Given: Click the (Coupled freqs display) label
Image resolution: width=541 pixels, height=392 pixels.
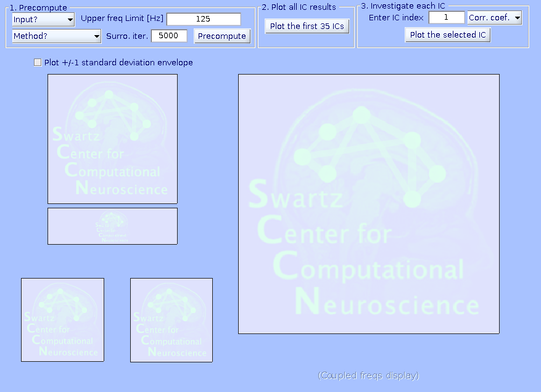Looking at the screenshot, I should click(x=368, y=375).
